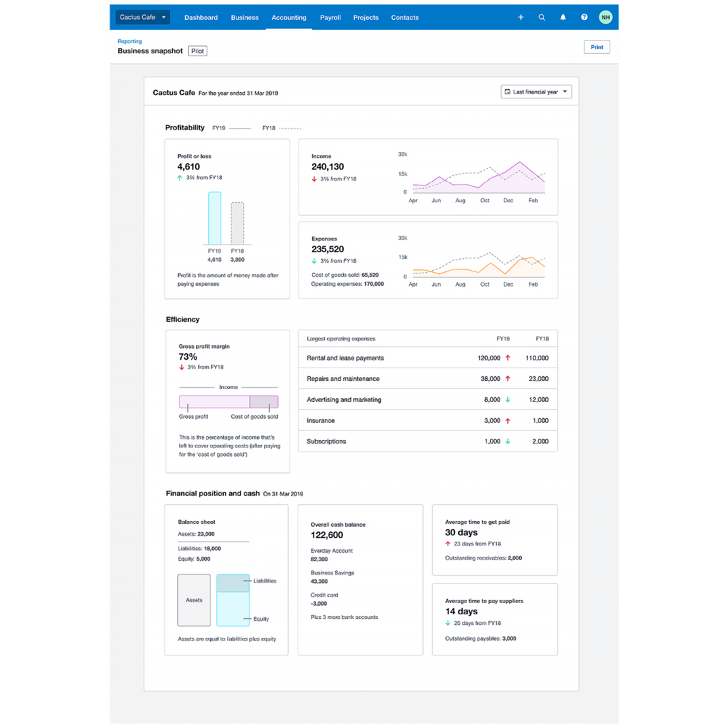Click the calendar icon in the period selector
Viewport: 728px width, 728px height.
(x=508, y=91)
